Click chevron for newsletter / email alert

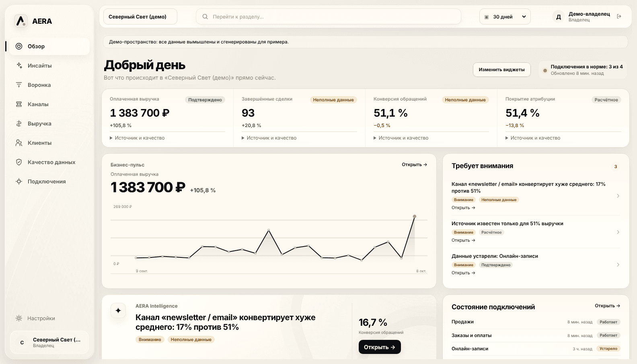click(618, 196)
